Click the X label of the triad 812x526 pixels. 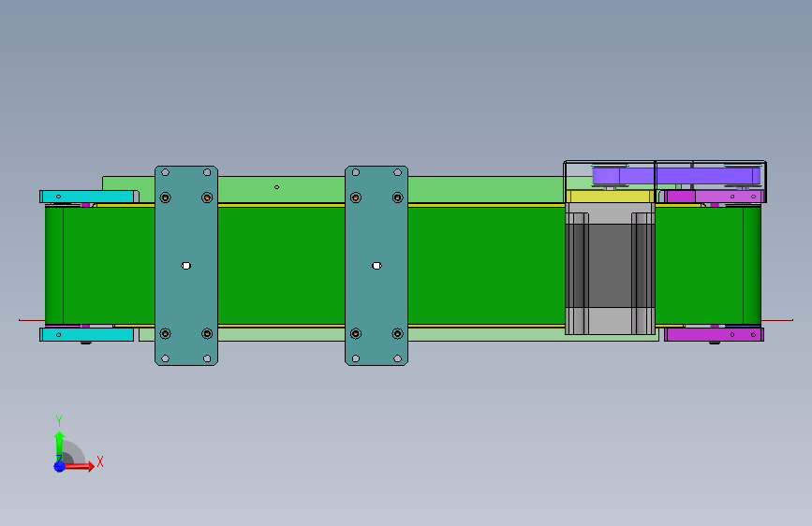tap(100, 461)
